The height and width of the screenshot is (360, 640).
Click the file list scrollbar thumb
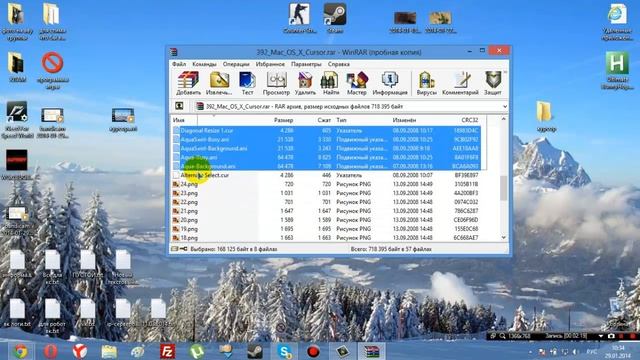point(504,188)
